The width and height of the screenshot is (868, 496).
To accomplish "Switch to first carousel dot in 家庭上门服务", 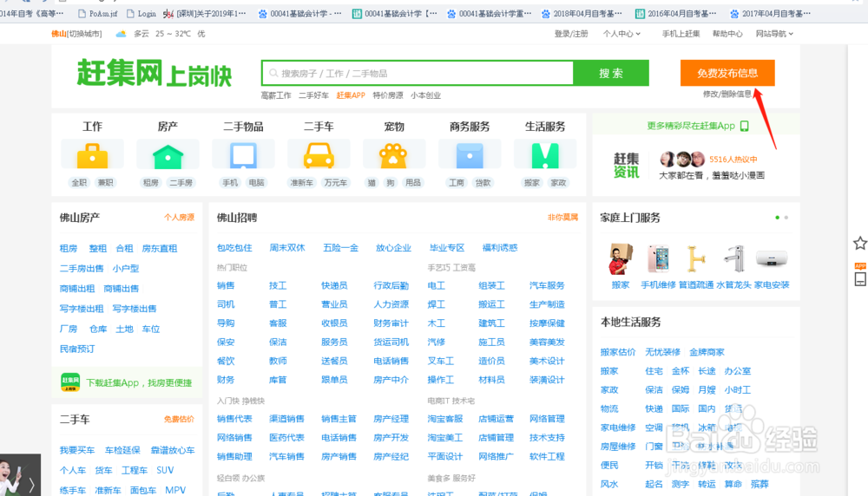I will click(x=777, y=218).
